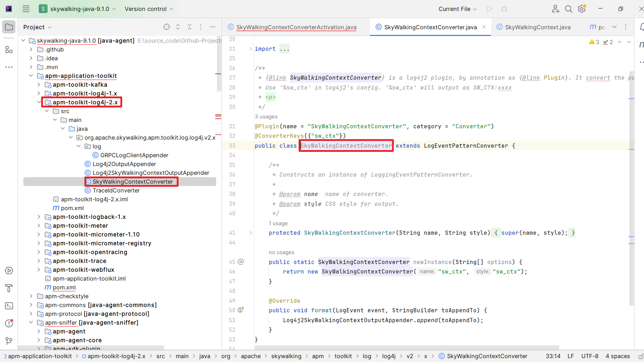Click override gutter icon on line 50
Screen dimensions: 644x362
click(241, 310)
